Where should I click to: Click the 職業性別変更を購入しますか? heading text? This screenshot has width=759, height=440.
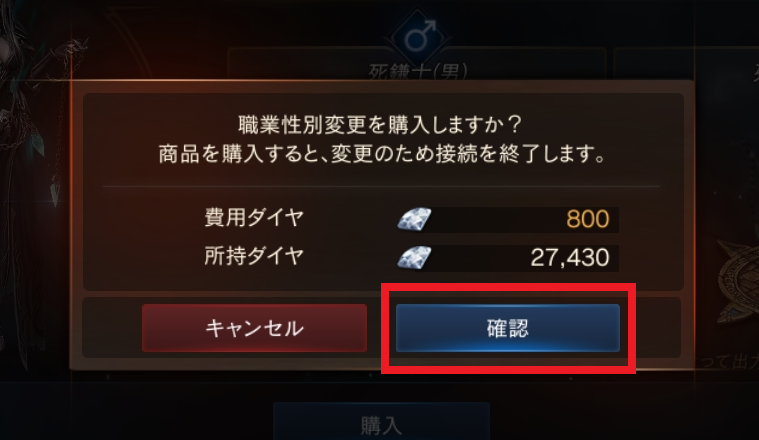pos(380,125)
